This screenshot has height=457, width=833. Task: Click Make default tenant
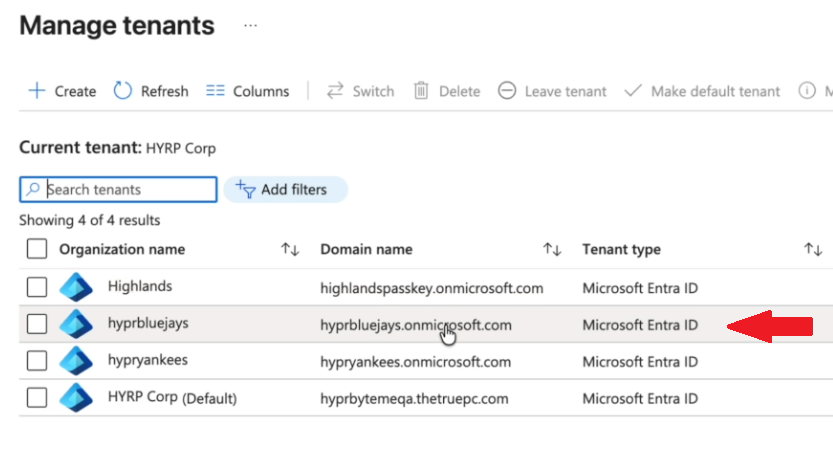(702, 91)
